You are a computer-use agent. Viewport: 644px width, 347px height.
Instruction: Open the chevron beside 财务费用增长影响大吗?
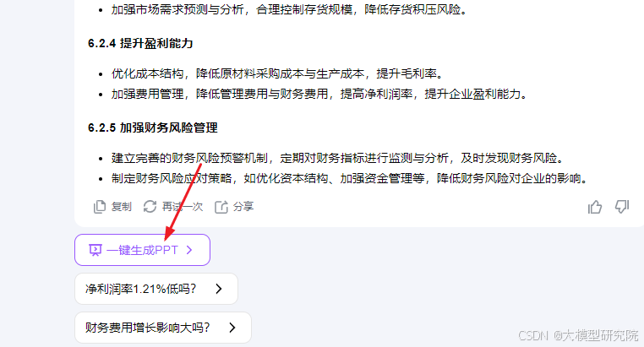tap(232, 328)
